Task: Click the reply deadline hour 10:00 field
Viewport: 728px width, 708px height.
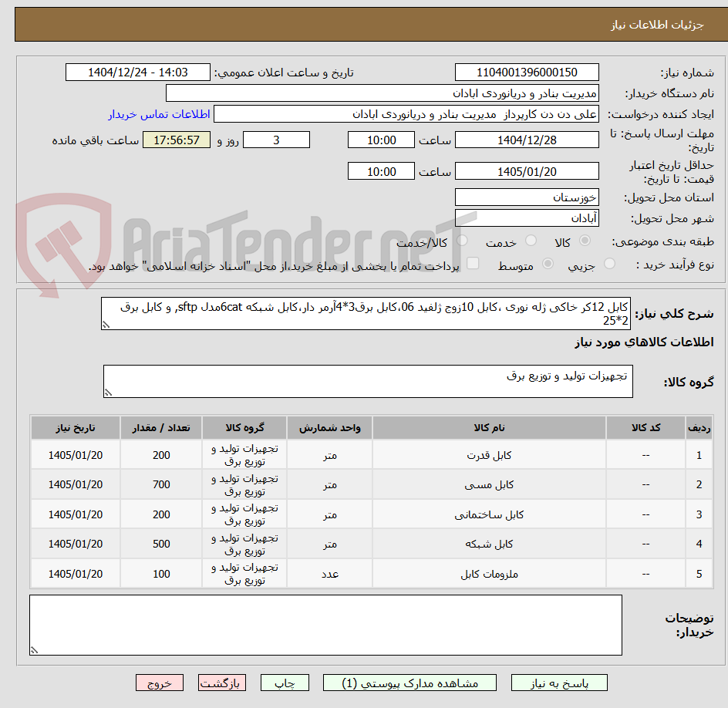Action: click(x=381, y=140)
